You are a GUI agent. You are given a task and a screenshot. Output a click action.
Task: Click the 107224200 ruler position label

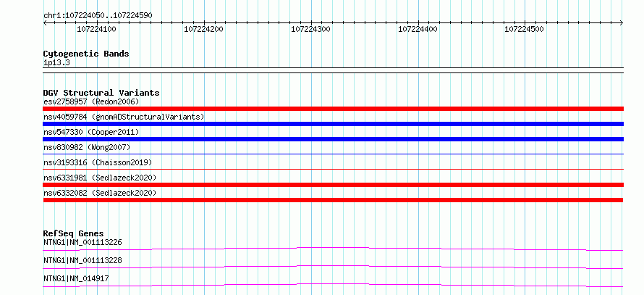(204, 29)
